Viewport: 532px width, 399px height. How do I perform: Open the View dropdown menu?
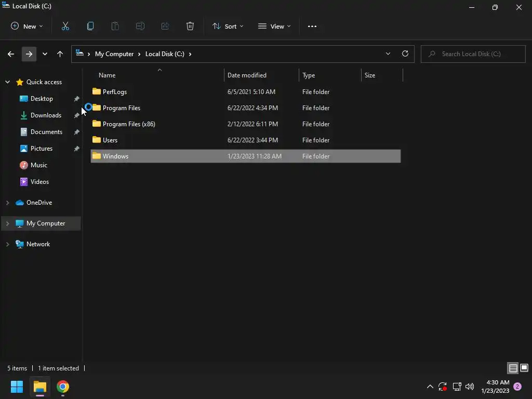[274, 26]
